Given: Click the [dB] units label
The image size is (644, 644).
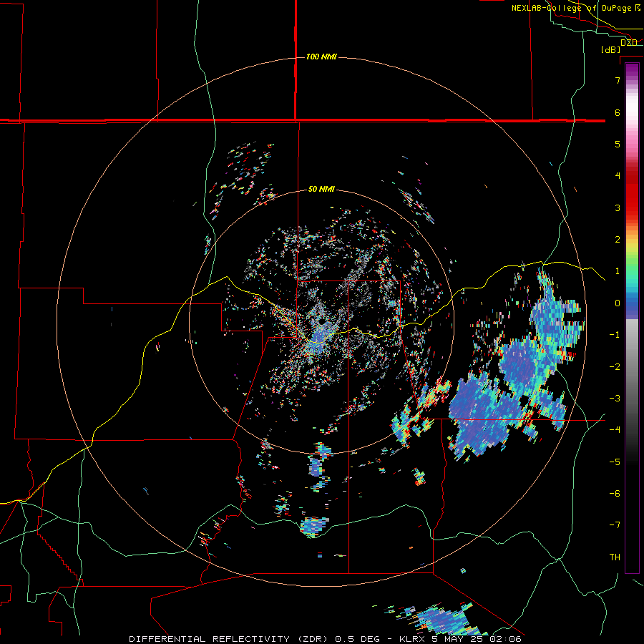Looking at the screenshot, I should 611,49.
